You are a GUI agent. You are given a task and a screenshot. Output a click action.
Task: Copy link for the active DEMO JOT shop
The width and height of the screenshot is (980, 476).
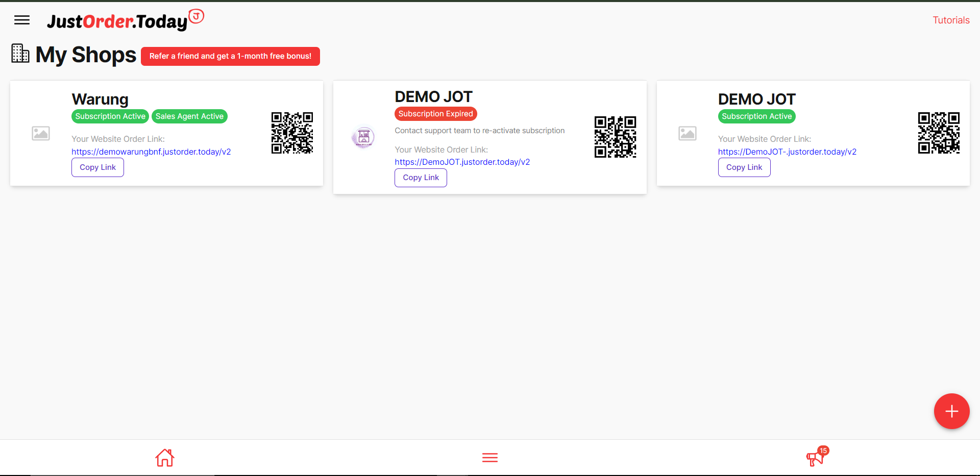click(744, 167)
